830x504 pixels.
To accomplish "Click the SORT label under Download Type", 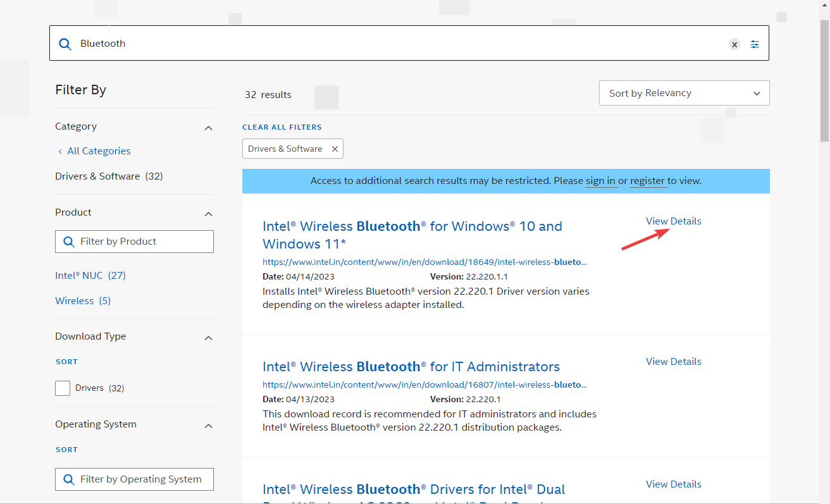I will pyautogui.click(x=66, y=362).
